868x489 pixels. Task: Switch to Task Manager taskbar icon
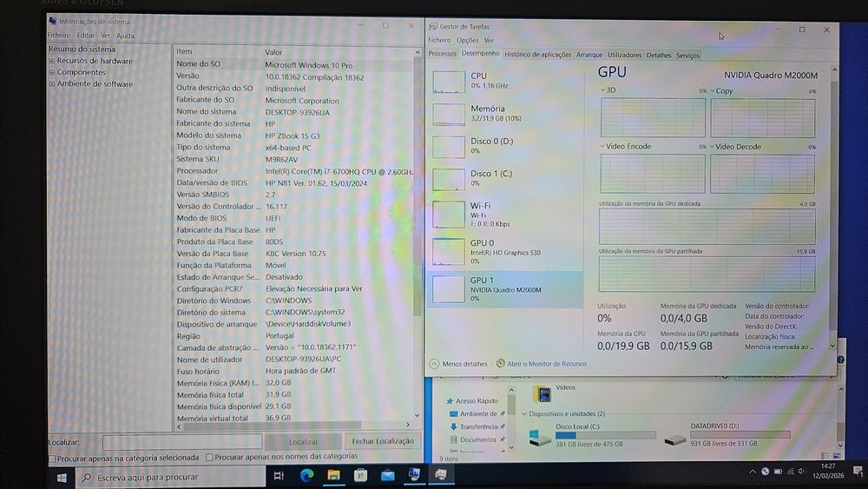441,474
